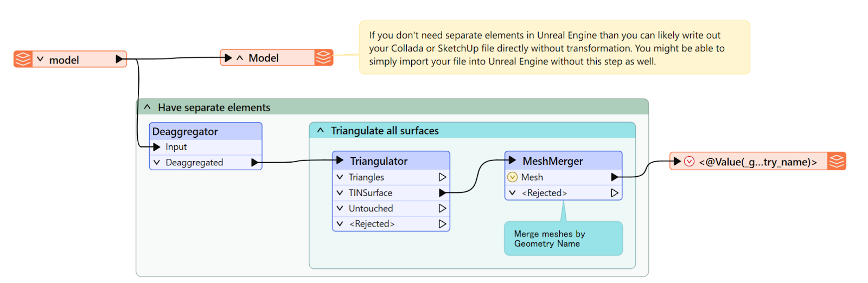
Task: Select the Merge meshes by Geometry Name annotation
Action: [563, 239]
